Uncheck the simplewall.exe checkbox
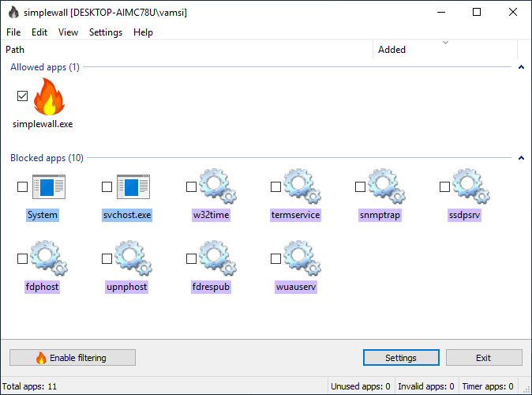The height and width of the screenshot is (395, 532). coord(22,96)
